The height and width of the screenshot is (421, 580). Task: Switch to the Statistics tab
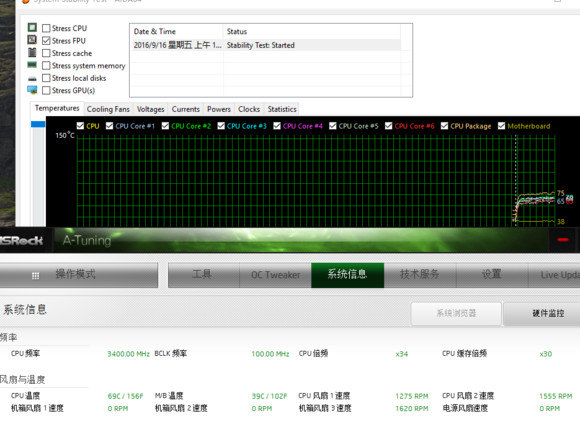282,109
